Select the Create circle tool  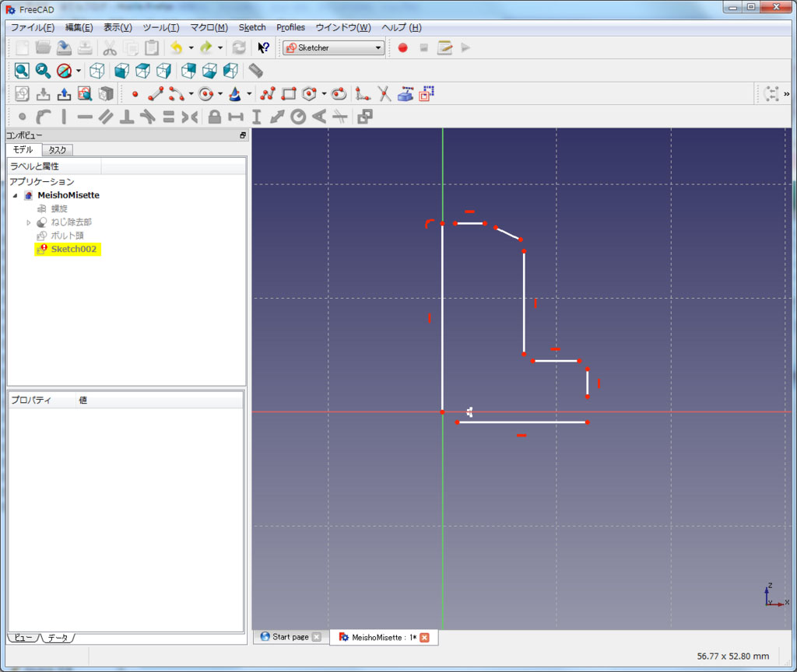click(x=205, y=94)
